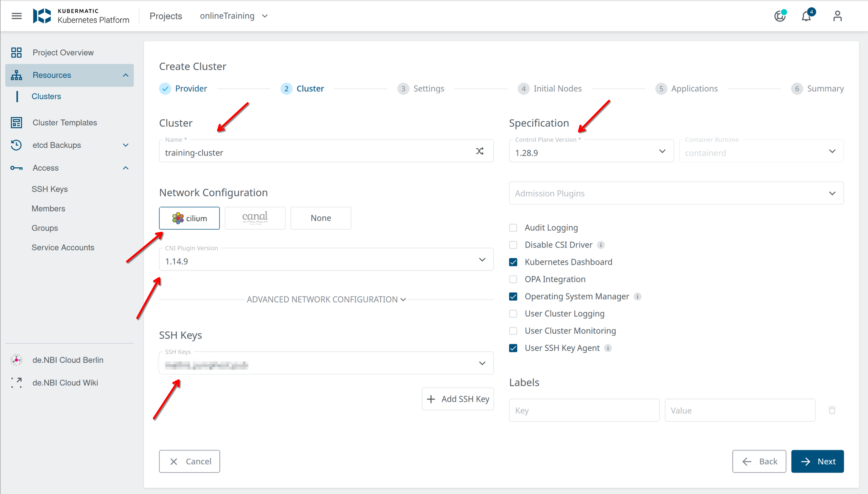Click the random name generator icon
Image resolution: width=868 pixels, height=494 pixels.
pyautogui.click(x=480, y=151)
